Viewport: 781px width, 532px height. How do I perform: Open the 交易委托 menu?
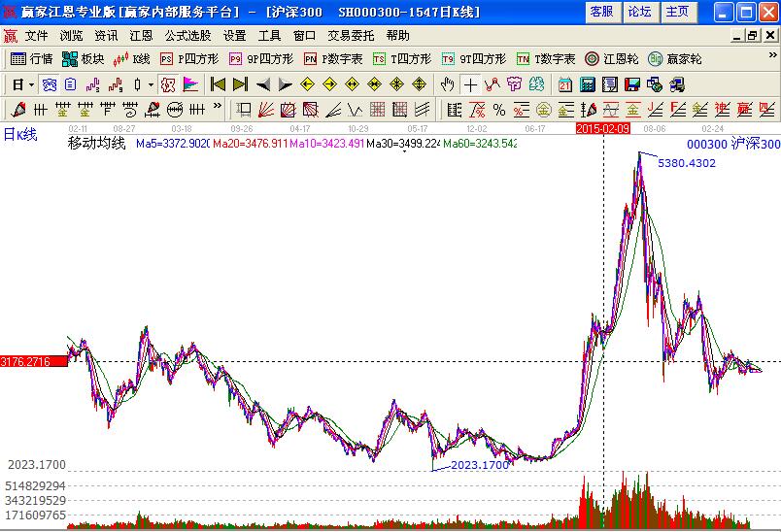tap(352, 35)
